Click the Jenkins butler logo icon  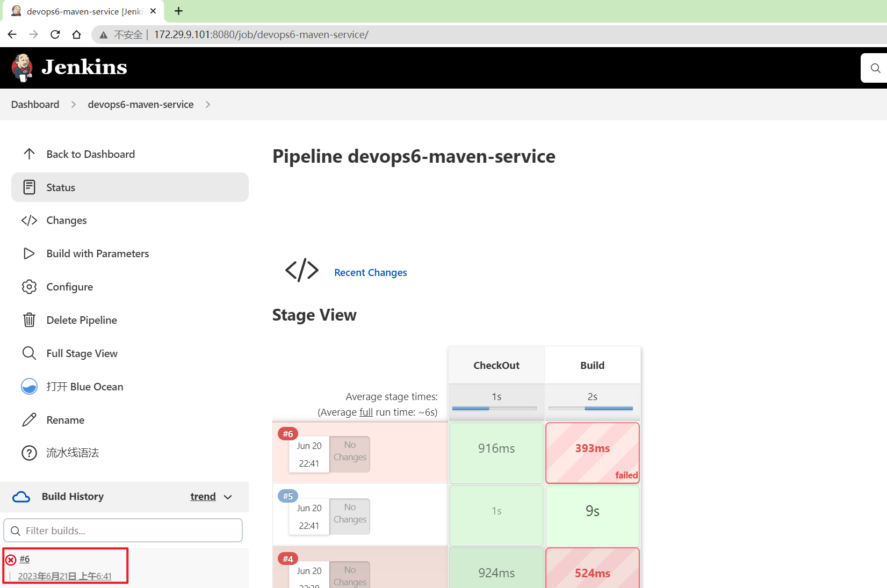[x=22, y=68]
